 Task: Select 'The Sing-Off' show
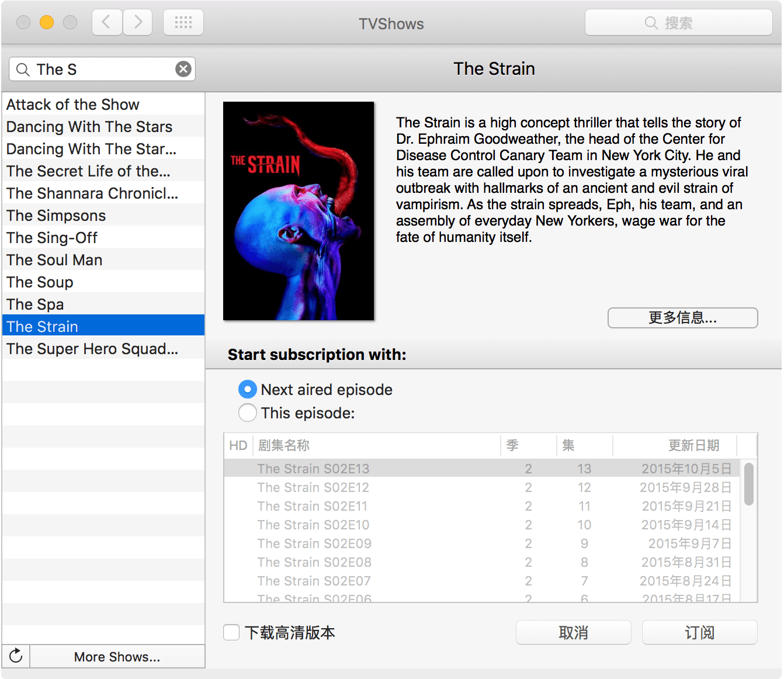click(103, 237)
